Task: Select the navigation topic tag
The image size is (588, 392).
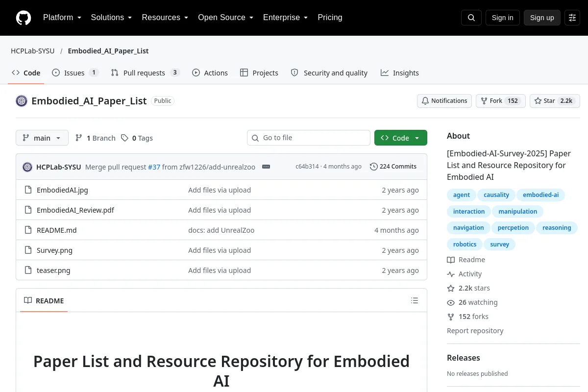Action: click(468, 228)
